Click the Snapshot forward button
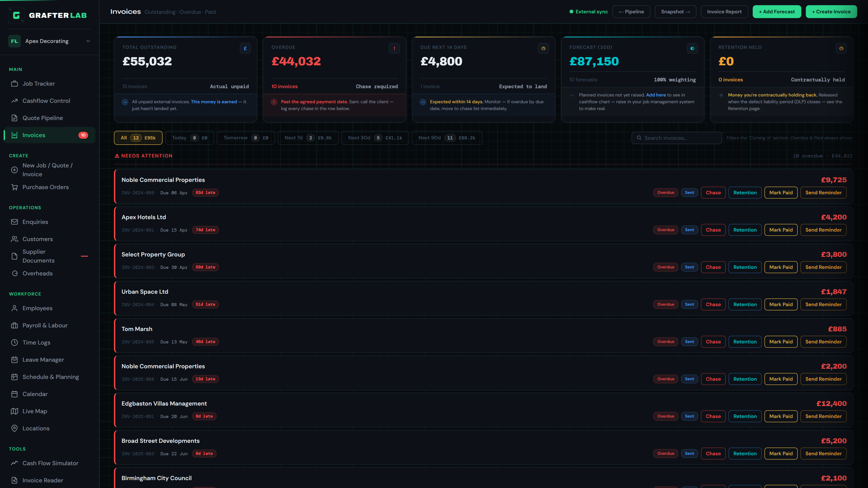868x488 pixels. click(675, 12)
